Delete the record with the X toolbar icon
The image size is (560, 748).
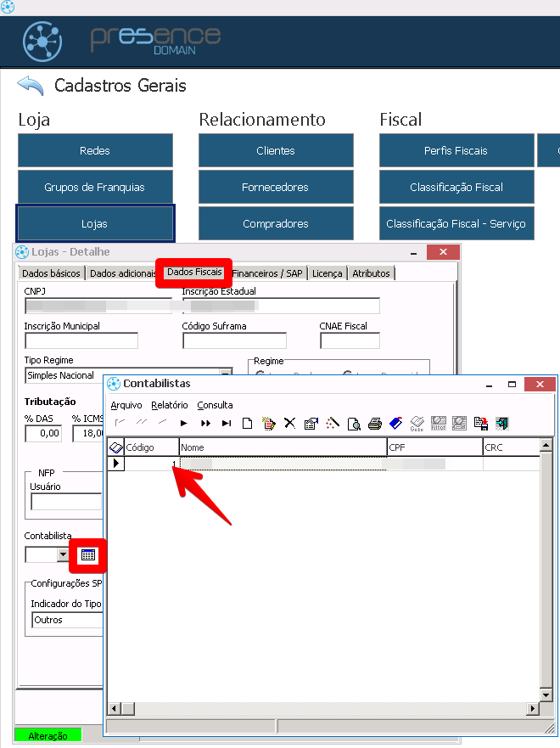(x=289, y=423)
